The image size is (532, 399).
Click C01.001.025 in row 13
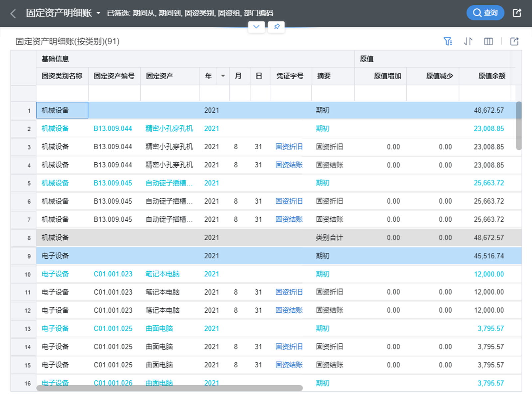pyautogui.click(x=113, y=329)
